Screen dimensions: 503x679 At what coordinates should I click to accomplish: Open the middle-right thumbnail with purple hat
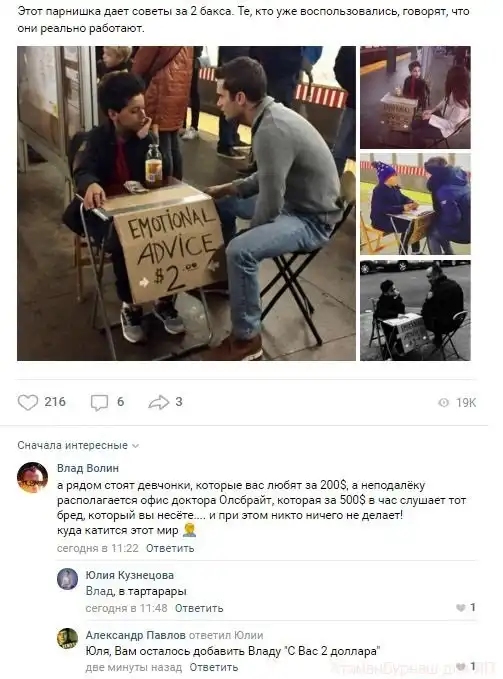click(x=415, y=204)
